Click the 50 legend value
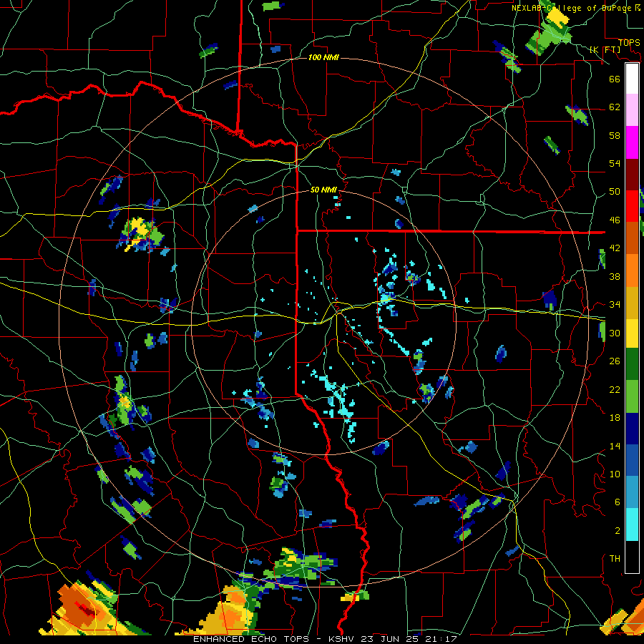Viewport: 644px width, 644px height. (x=615, y=192)
